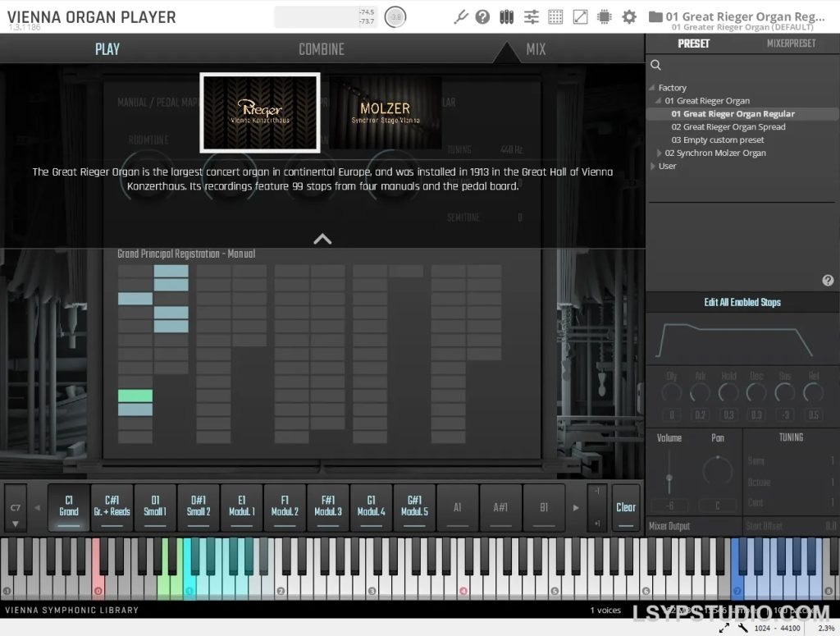Click the resize window icon in the toolbar

coord(580,16)
